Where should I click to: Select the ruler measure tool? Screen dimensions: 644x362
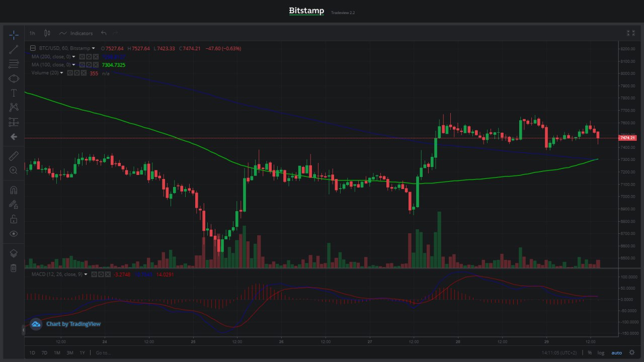pos(14,156)
